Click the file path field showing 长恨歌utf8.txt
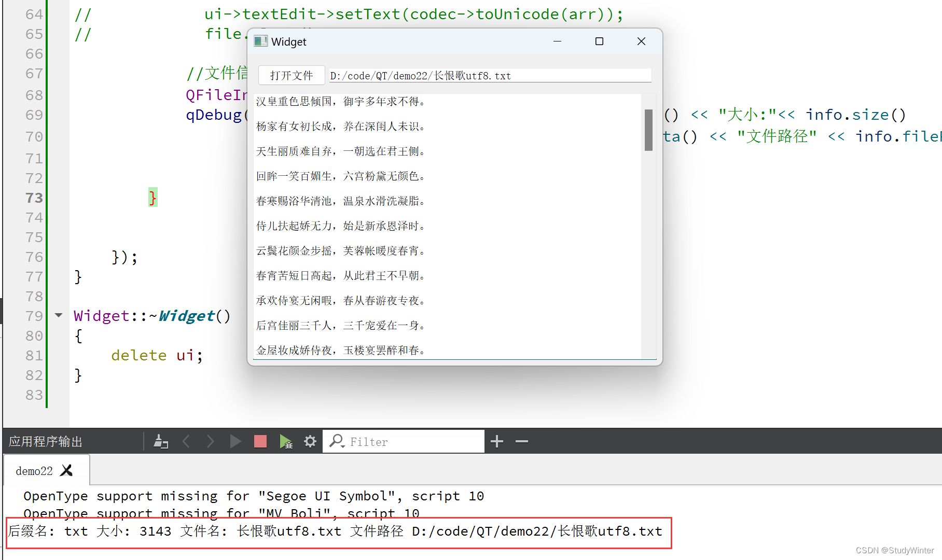The width and height of the screenshot is (942, 560). pos(489,75)
